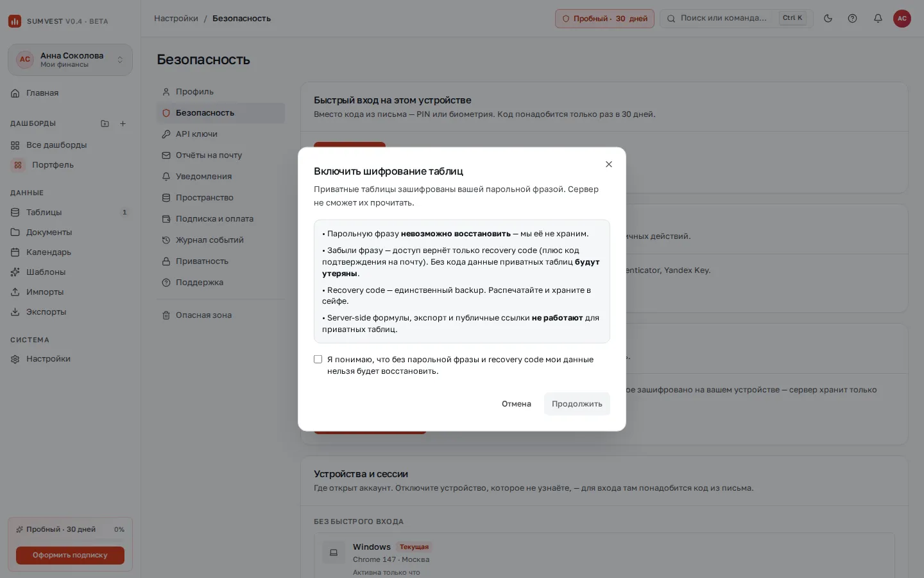This screenshot has width=924, height=578.
Task: Click Оформить подписку button
Action: pyautogui.click(x=70, y=555)
